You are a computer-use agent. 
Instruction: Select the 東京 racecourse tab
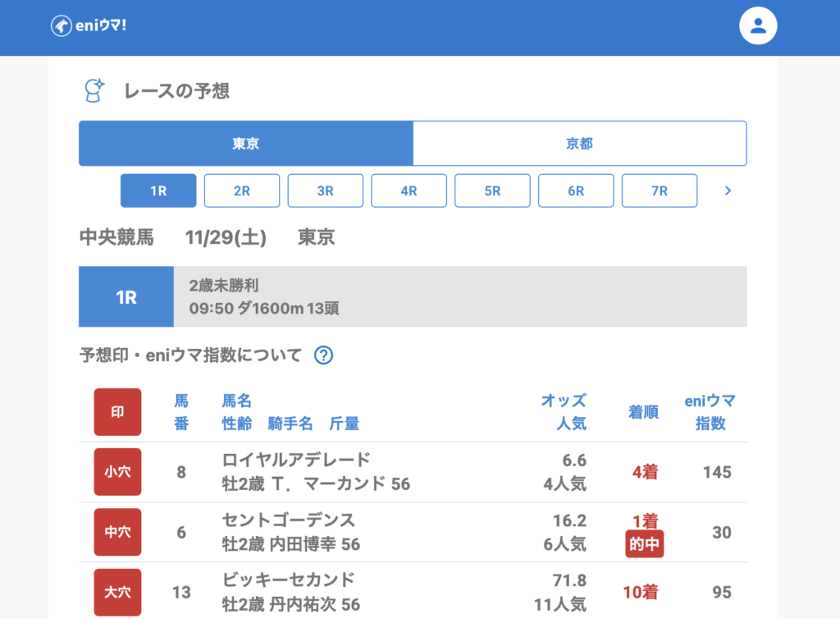246,144
